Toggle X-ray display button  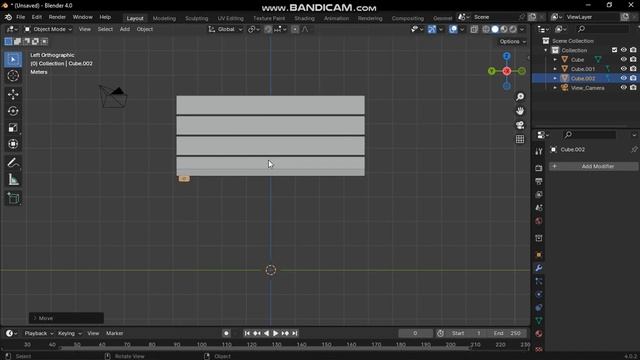pos(474,29)
